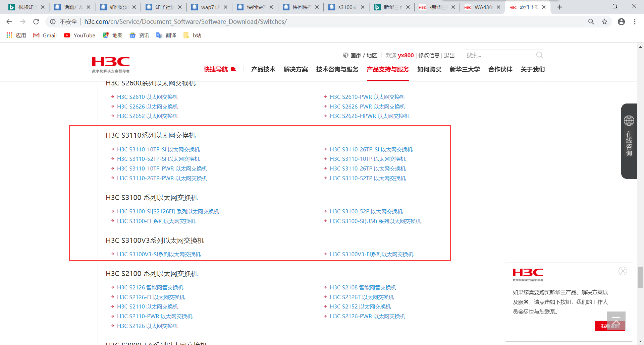Open H3C S2126 智能网管交换机 link

coord(150,287)
